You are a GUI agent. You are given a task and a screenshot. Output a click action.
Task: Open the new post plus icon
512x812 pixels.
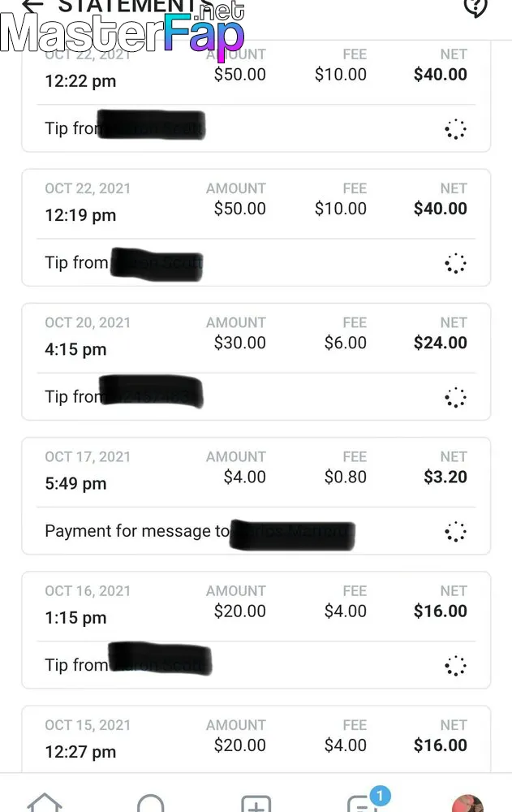pyautogui.click(x=256, y=804)
